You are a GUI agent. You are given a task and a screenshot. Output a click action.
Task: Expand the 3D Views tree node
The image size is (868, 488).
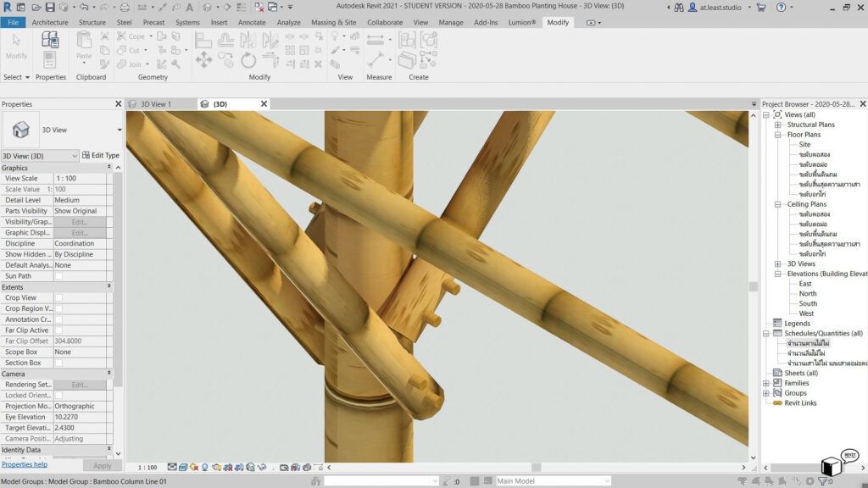(778, 263)
